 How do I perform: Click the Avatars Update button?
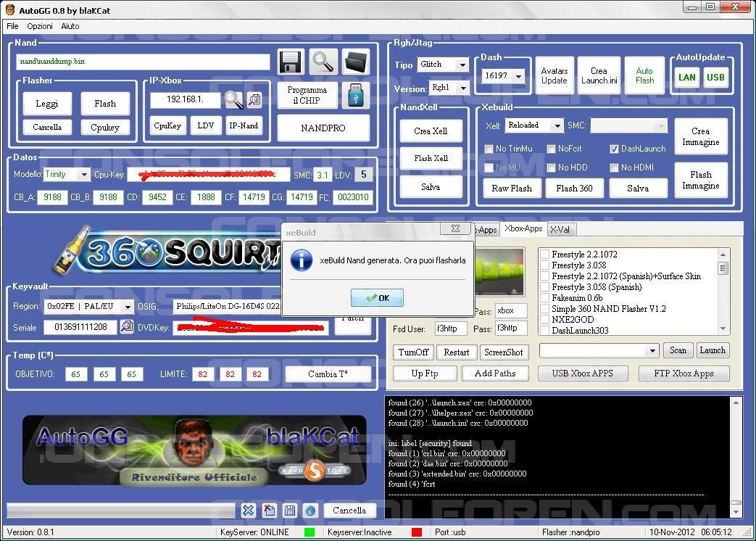[554, 75]
